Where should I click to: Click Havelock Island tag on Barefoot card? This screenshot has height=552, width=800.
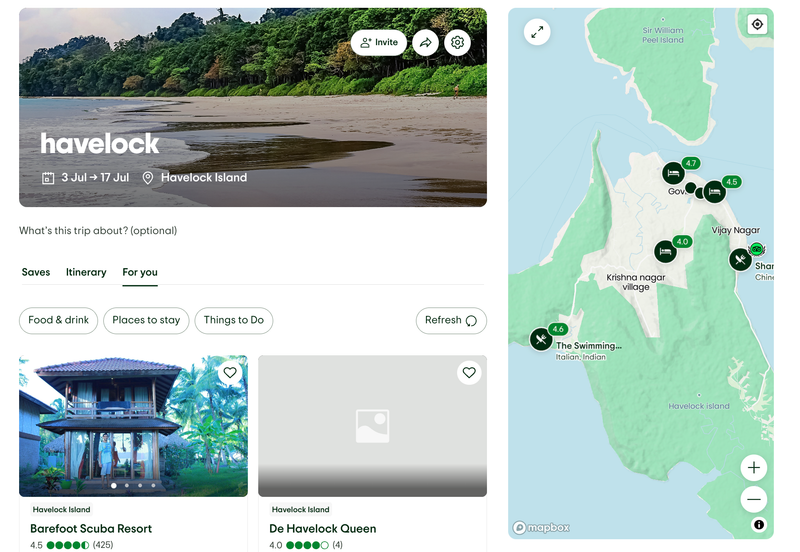[x=61, y=509]
